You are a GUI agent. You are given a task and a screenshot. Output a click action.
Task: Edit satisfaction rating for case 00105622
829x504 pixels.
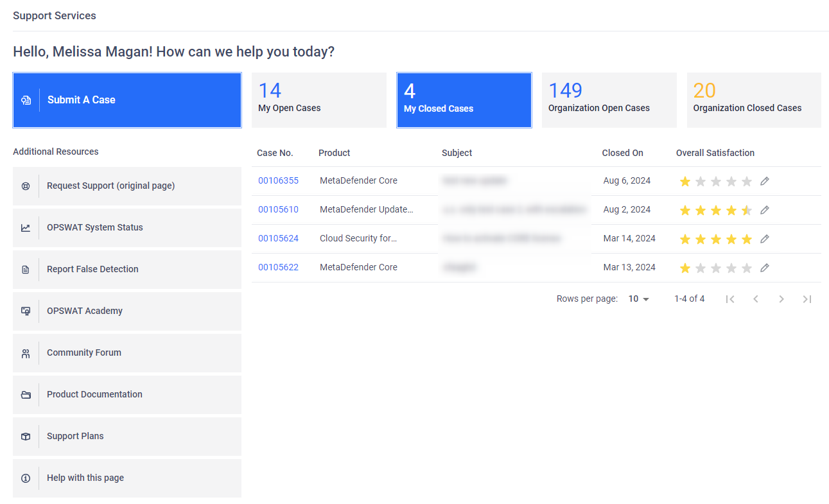(x=764, y=268)
